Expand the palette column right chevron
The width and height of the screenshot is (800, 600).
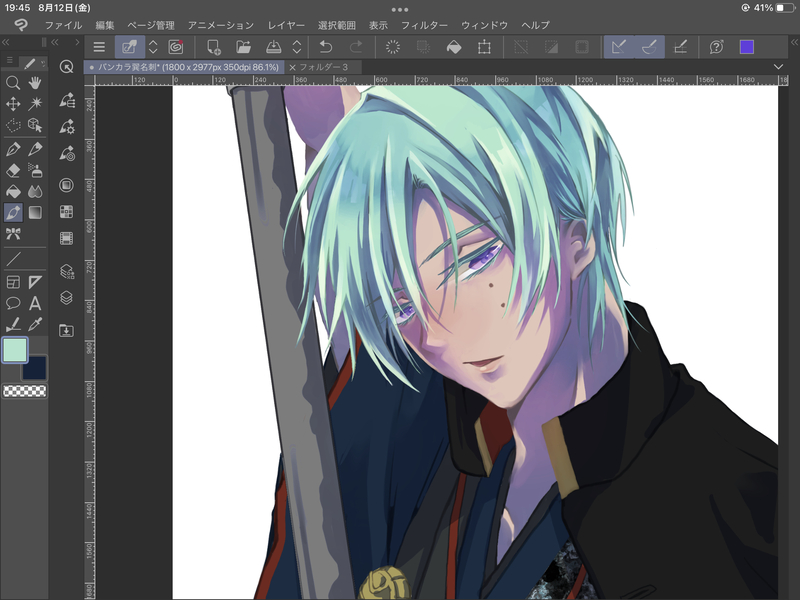point(77,42)
